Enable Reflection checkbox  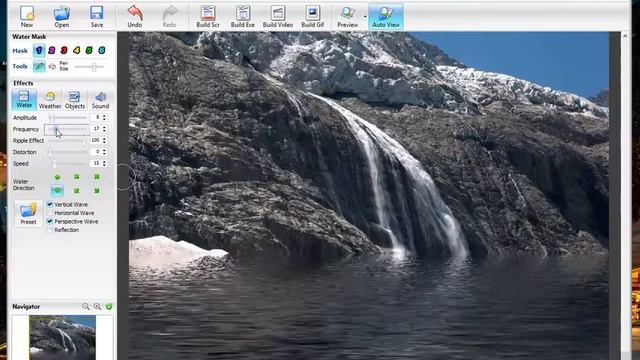[50, 230]
